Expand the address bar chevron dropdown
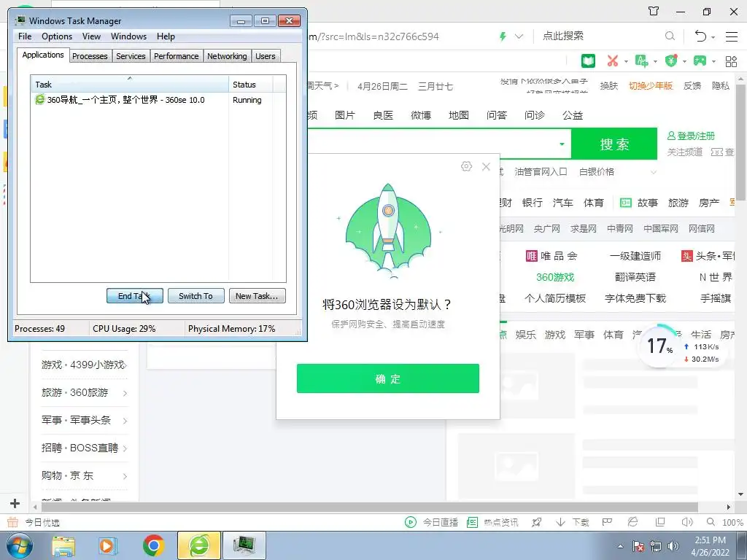The width and height of the screenshot is (747, 560). [x=519, y=36]
